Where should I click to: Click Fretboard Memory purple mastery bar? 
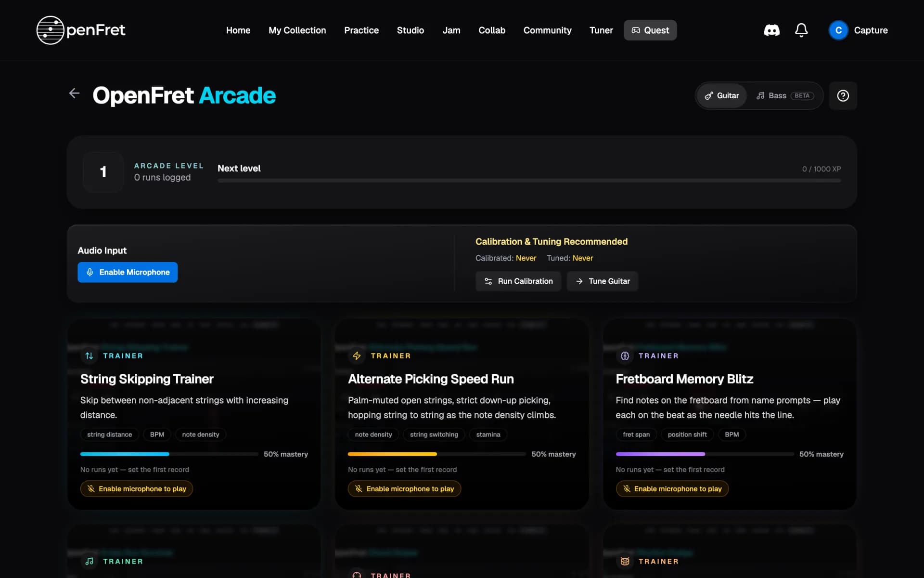click(x=705, y=454)
